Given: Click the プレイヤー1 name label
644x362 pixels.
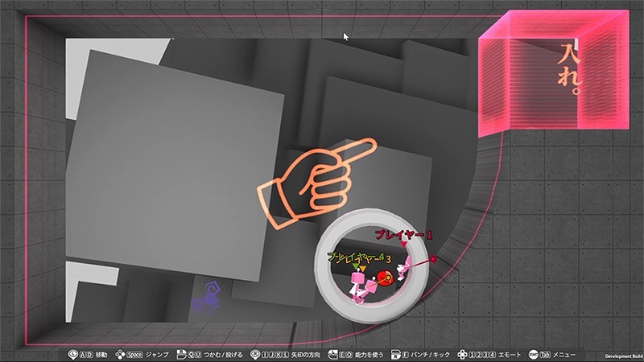Looking at the screenshot, I should [403, 235].
